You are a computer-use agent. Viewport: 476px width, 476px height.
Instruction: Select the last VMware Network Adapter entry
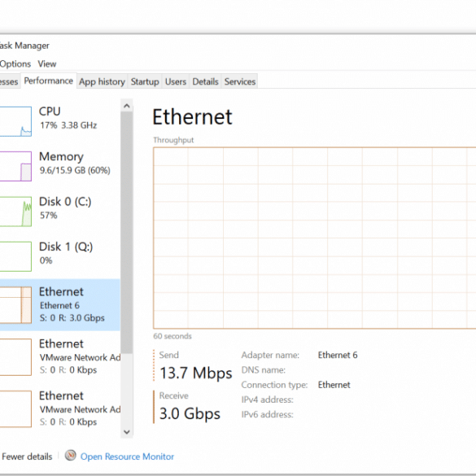pos(60,408)
